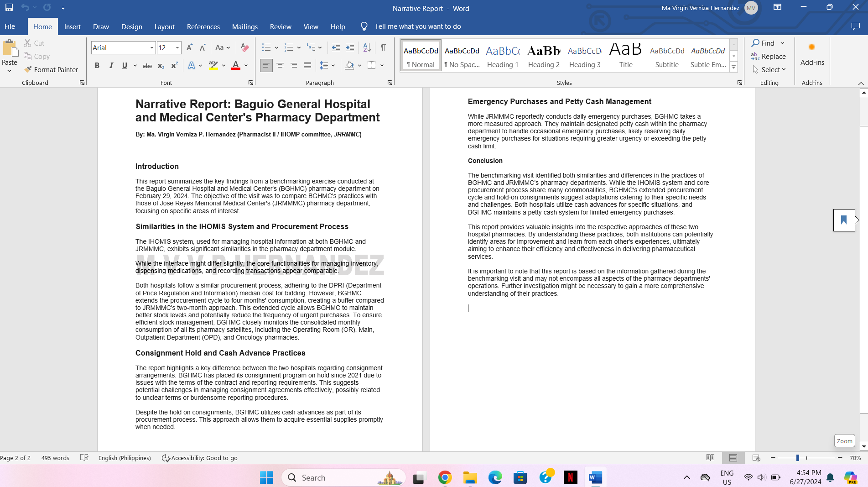Screen dimensions: 868x487
Task: Click the 70% zoom level
Action: click(x=855, y=458)
